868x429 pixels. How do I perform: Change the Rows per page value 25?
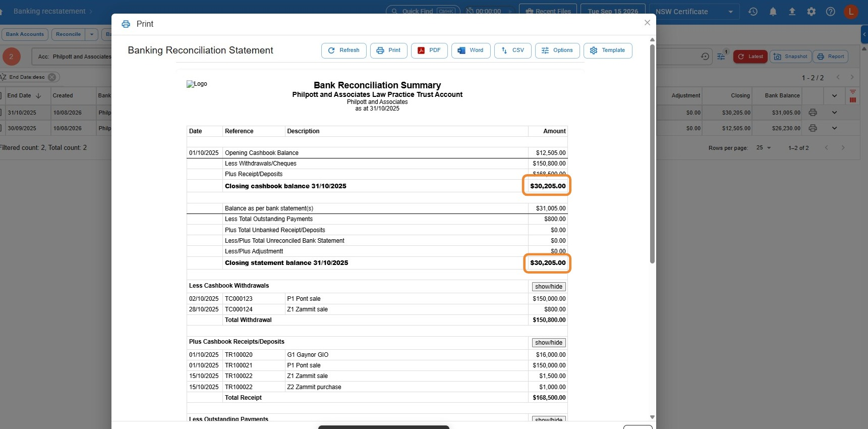(764, 148)
